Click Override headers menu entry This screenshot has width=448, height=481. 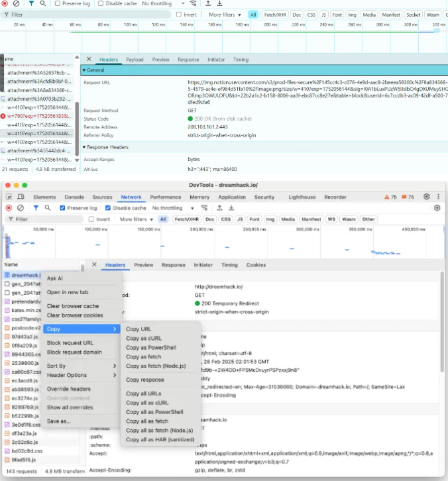[69, 389]
